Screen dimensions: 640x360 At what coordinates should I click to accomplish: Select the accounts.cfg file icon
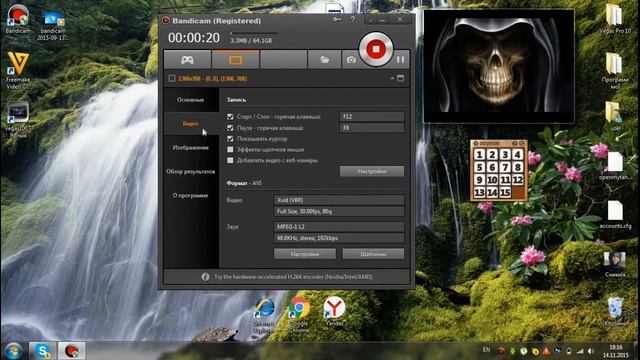click(615, 214)
